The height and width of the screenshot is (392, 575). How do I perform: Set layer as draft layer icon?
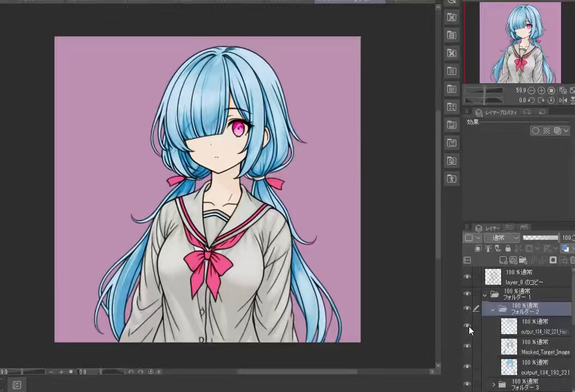[x=498, y=249]
